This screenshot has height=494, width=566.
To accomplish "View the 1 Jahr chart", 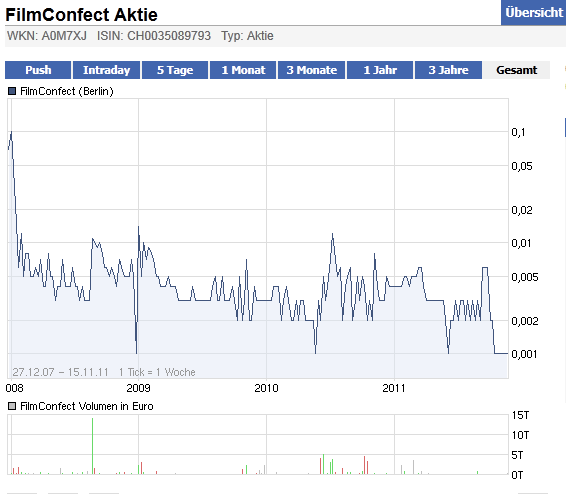I will tap(380, 70).
